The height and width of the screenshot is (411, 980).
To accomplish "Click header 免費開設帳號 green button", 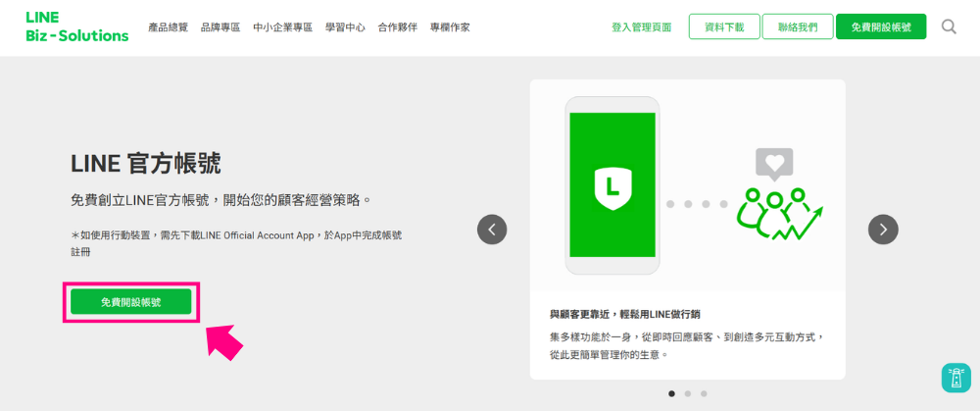I will click(x=881, y=26).
